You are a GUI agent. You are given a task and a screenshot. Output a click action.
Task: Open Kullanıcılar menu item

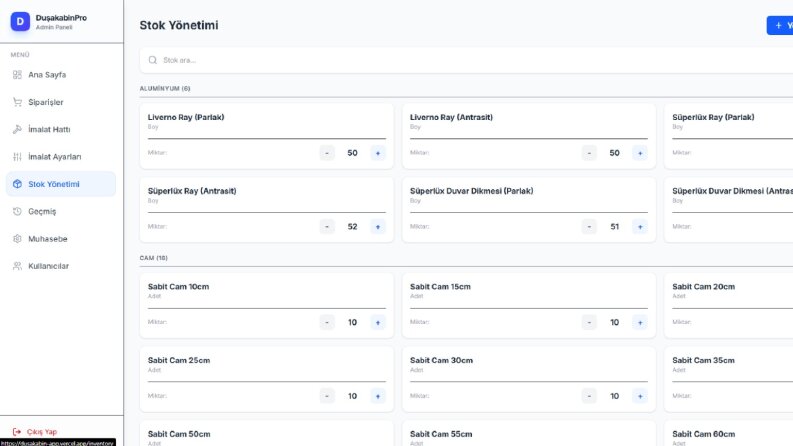pos(61,266)
